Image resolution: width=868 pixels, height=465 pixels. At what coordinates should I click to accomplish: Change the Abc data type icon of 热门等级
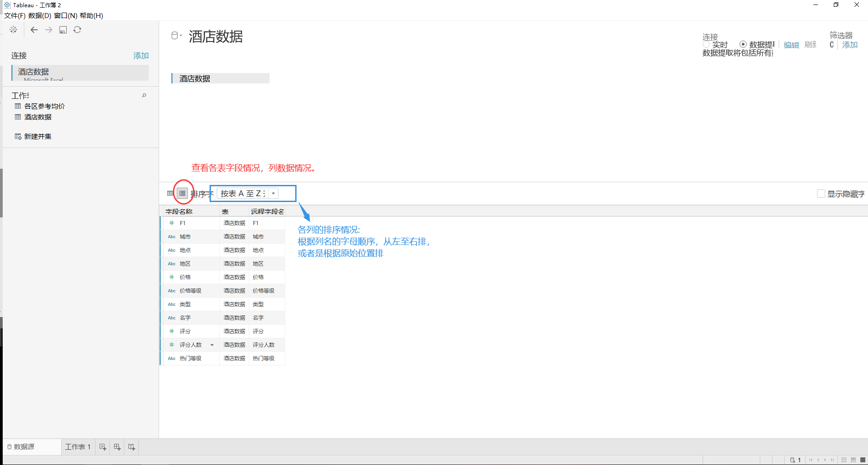tap(172, 358)
